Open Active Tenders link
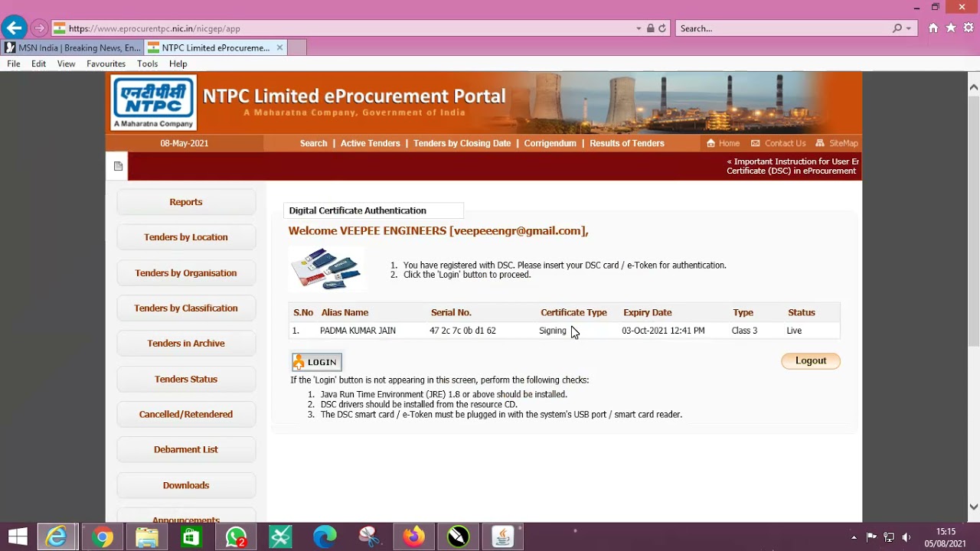This screenshot has width=980, height=551. coord(370,143)
